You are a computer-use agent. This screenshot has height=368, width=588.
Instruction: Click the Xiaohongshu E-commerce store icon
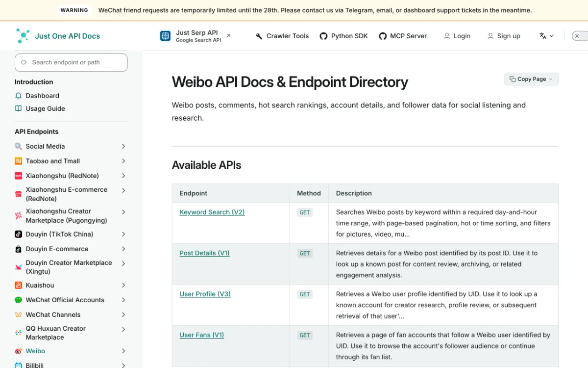point(18,194)
